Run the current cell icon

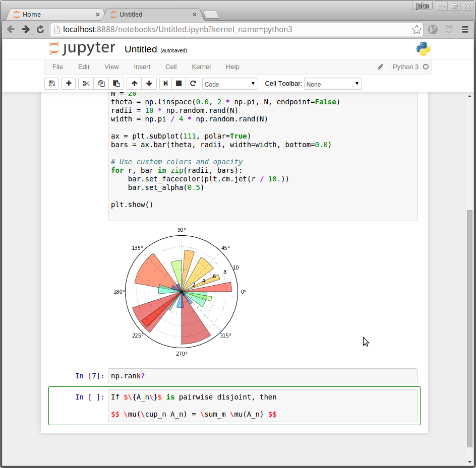tap(165, 84)
